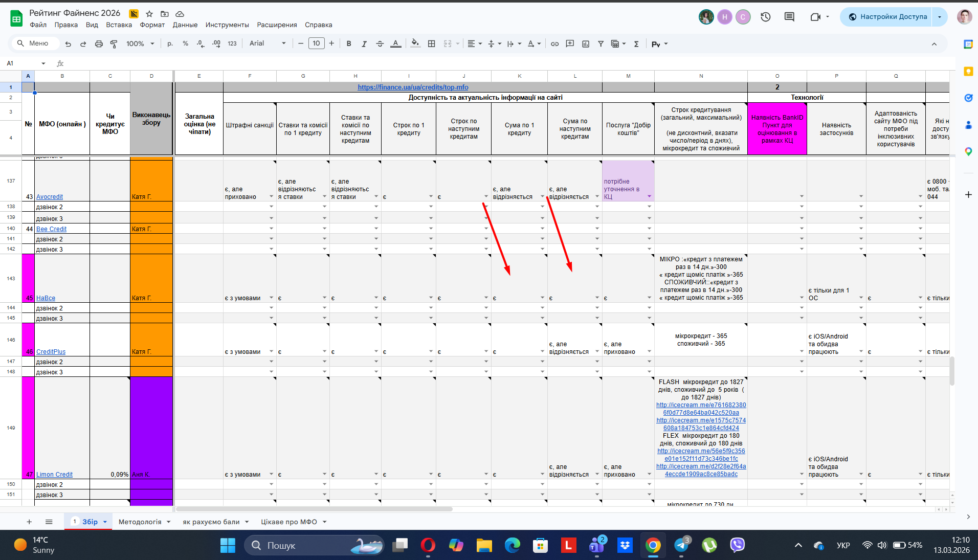Screen dimensions: 978x560
Task: Open the Arial font dropdown
Action: click(x=268, y=43)
